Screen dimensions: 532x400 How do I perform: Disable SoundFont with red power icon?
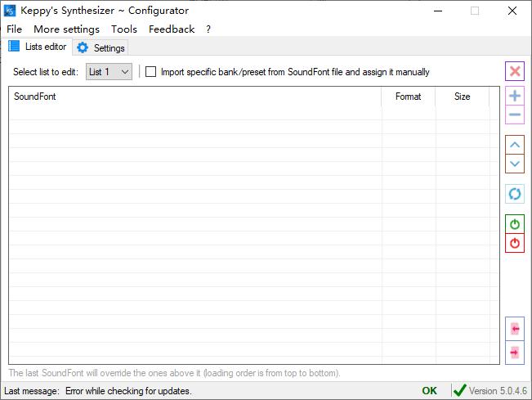pyautogui.click(x=515, y=243)
